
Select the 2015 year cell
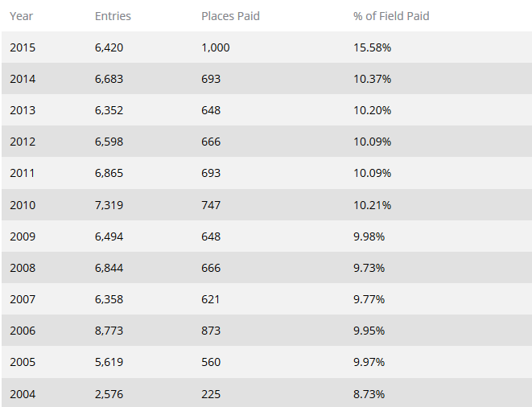point(23,47)
